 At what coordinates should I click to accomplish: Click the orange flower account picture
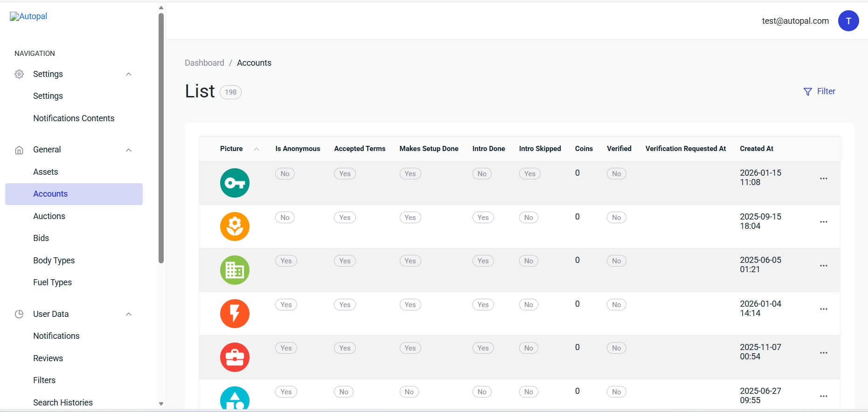point(235,227)
